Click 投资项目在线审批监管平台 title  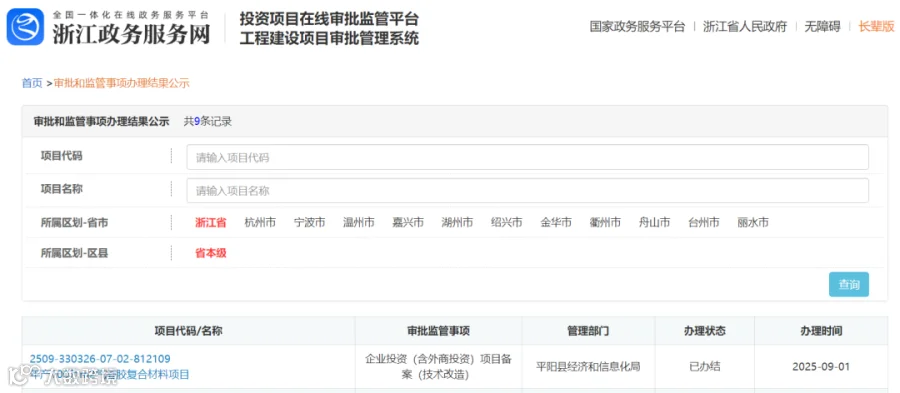coord(329,19)
